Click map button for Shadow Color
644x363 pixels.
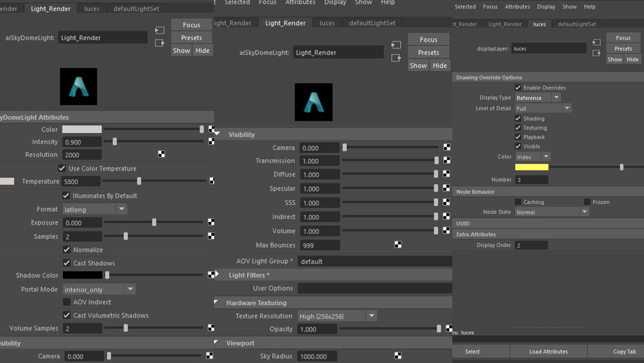pyautogui.click(x=211, y=275)
